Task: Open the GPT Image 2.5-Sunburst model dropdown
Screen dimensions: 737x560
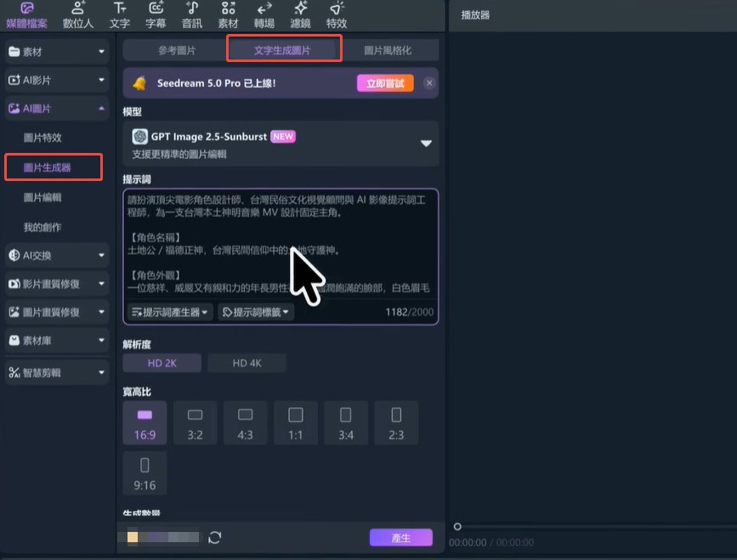Action: [x=281, y=144]
